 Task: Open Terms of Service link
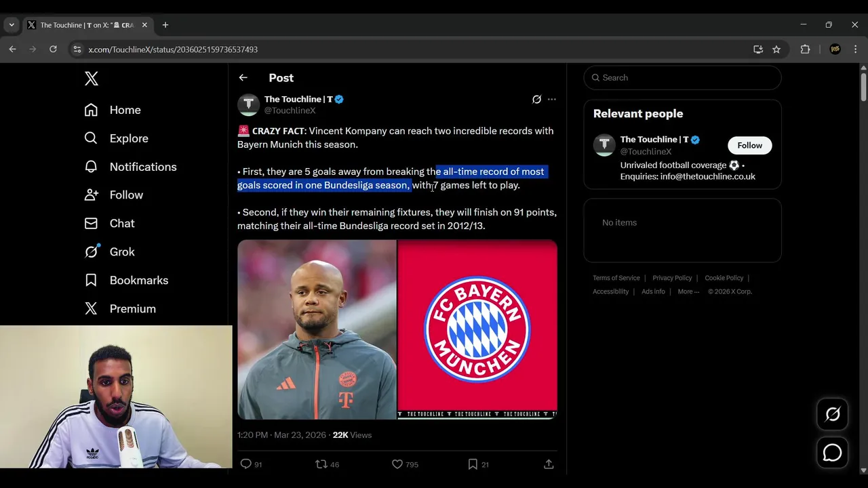pyautogui.click(x=616, y=278)
